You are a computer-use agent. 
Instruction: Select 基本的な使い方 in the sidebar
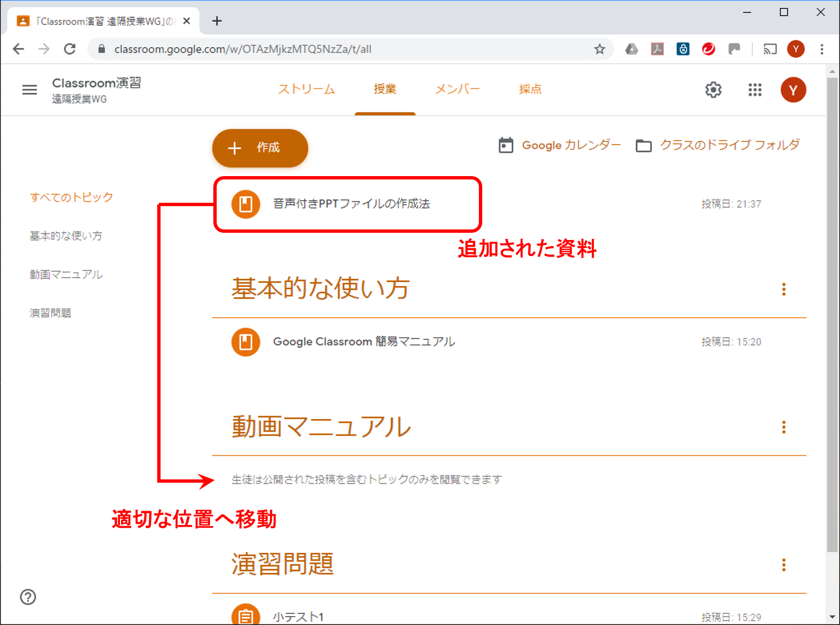(66, 236)
